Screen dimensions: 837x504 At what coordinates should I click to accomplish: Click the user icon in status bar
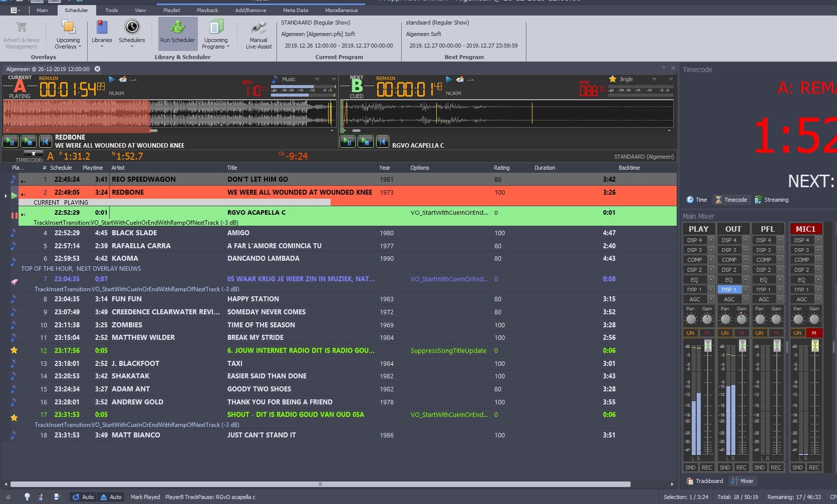41,497
